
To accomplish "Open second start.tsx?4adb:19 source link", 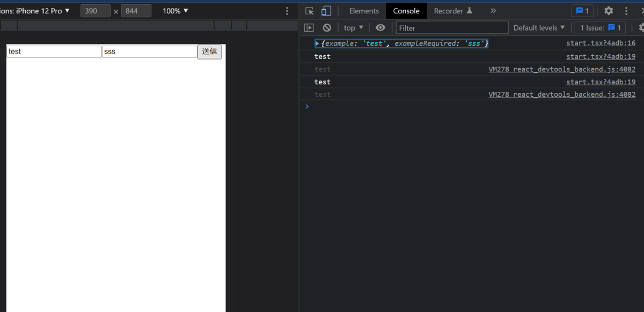I will click(x=601, y=82).
